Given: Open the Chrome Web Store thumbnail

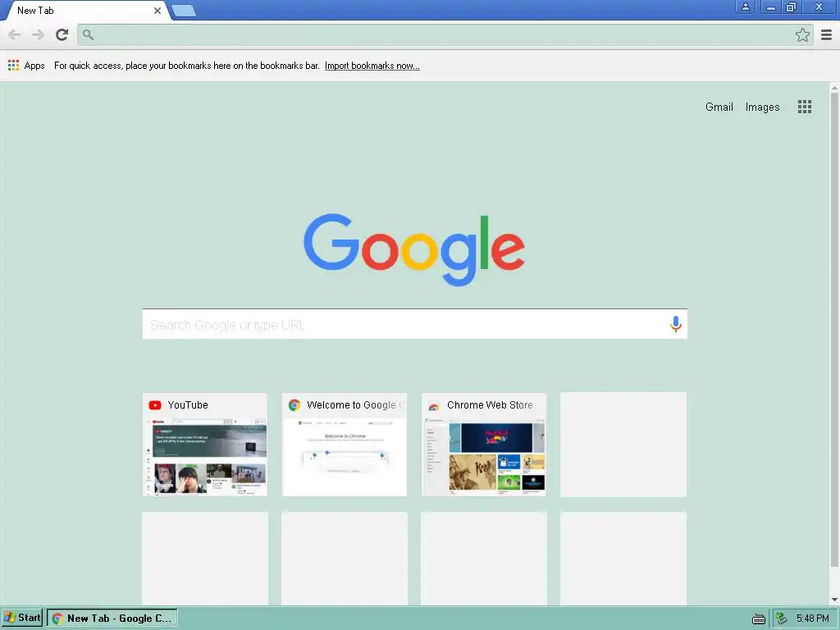Looking at the screenshot, I should click(484, 444).
